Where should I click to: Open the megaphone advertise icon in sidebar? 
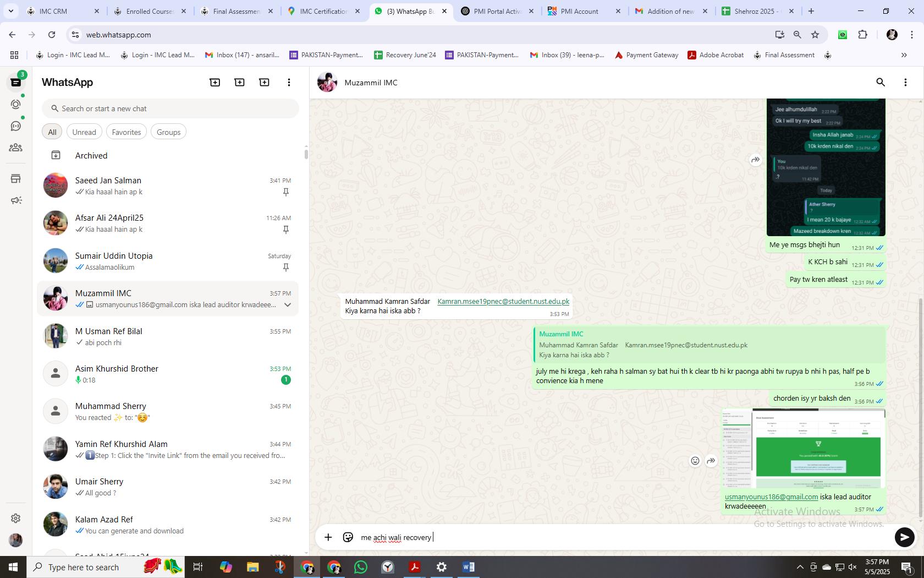16,200
